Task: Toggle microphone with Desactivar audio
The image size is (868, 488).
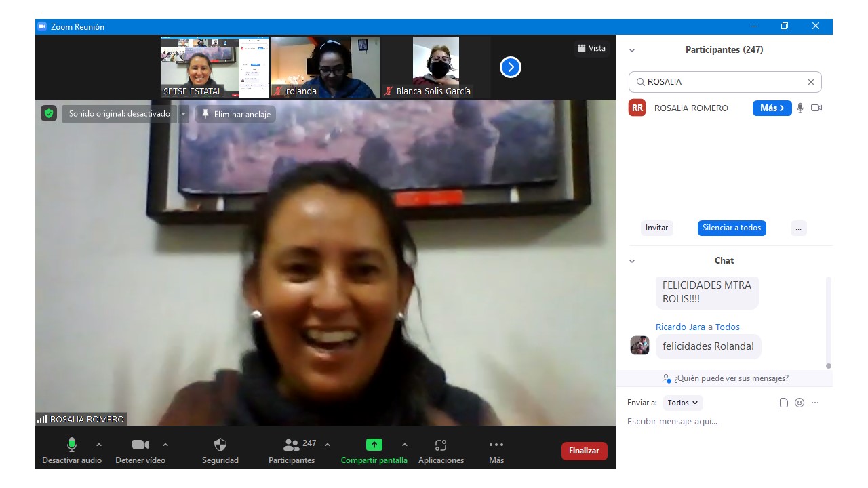Action: (x=71, y=445)
